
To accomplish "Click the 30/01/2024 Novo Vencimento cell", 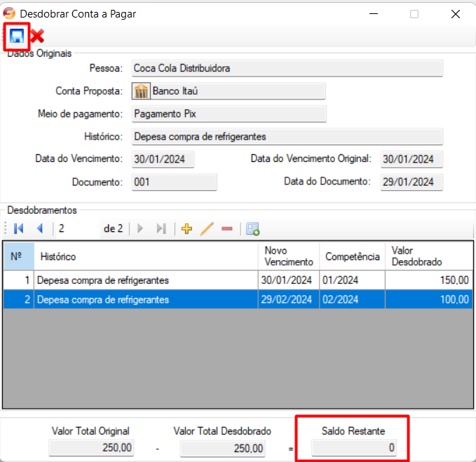I will pos(289,280).
